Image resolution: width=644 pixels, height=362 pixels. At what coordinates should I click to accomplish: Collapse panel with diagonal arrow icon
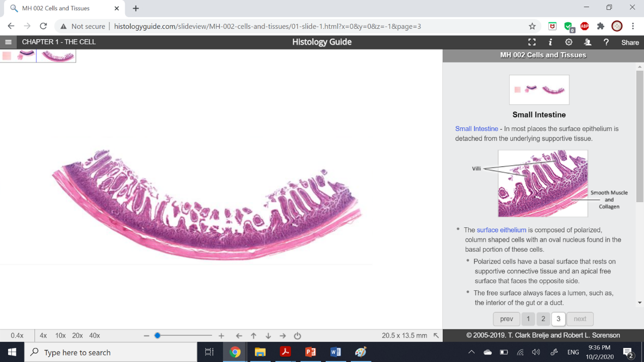coord(436,336)
